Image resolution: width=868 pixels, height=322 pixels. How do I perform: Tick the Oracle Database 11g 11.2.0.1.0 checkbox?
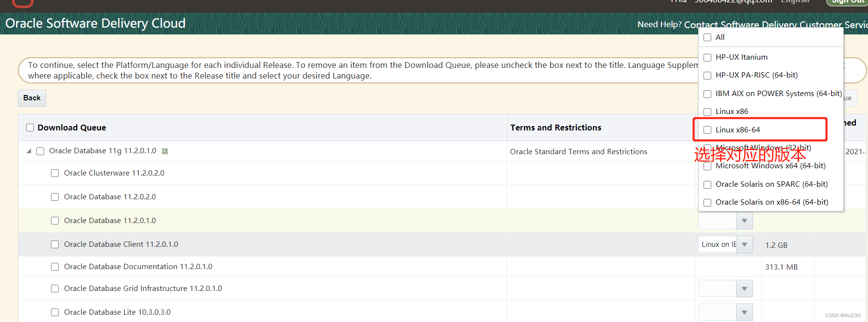click(x=40, y=151)
